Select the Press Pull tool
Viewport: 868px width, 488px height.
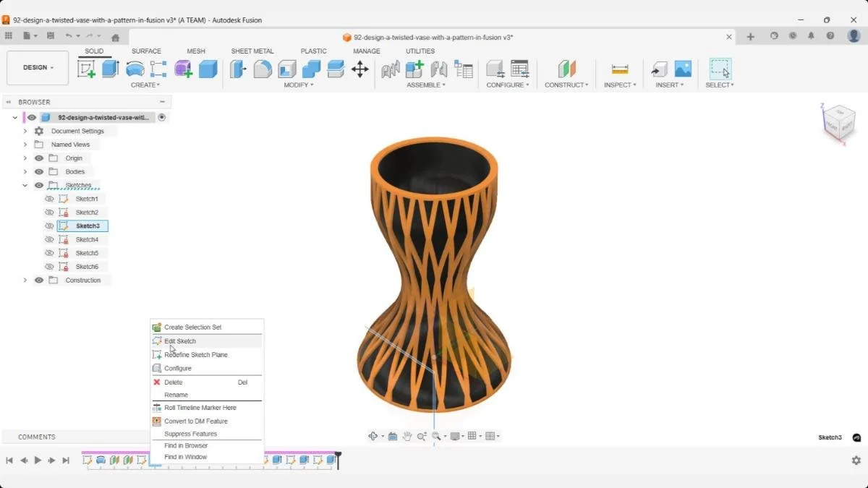tap(238, 69)
